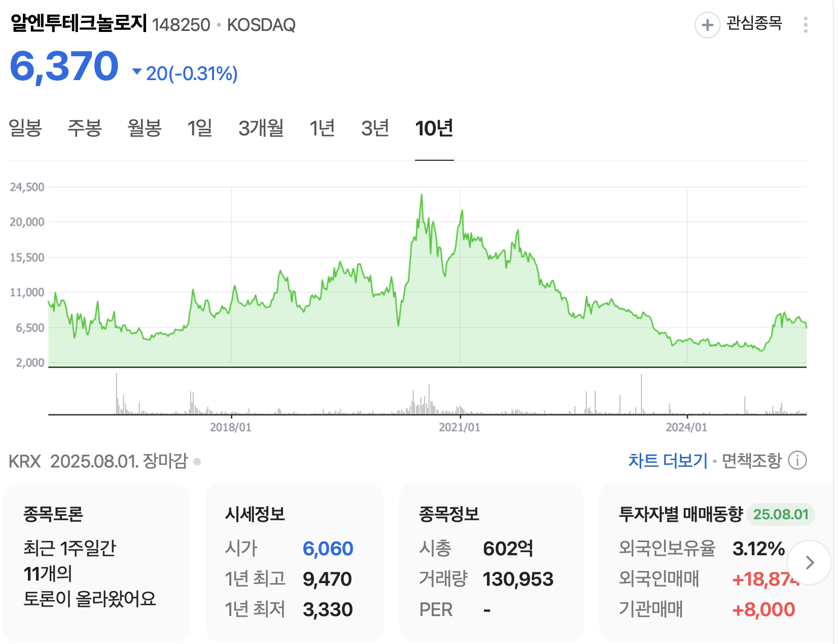Switch chart to the 1년 range

(x=323, y=128)
